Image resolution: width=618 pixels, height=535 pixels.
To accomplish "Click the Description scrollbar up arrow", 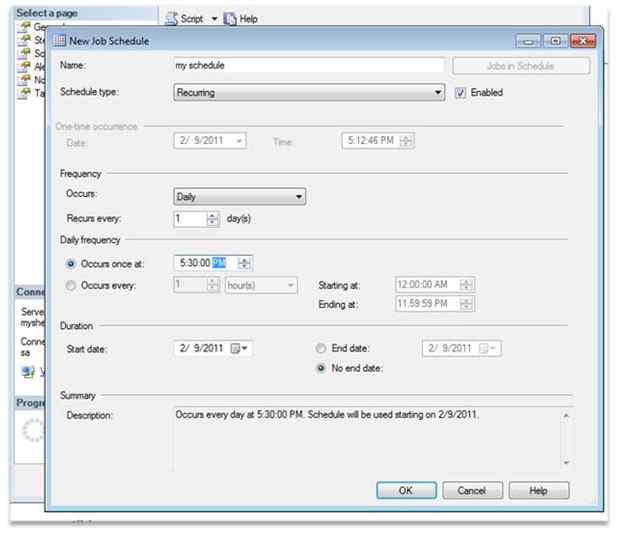I will 566,415.
